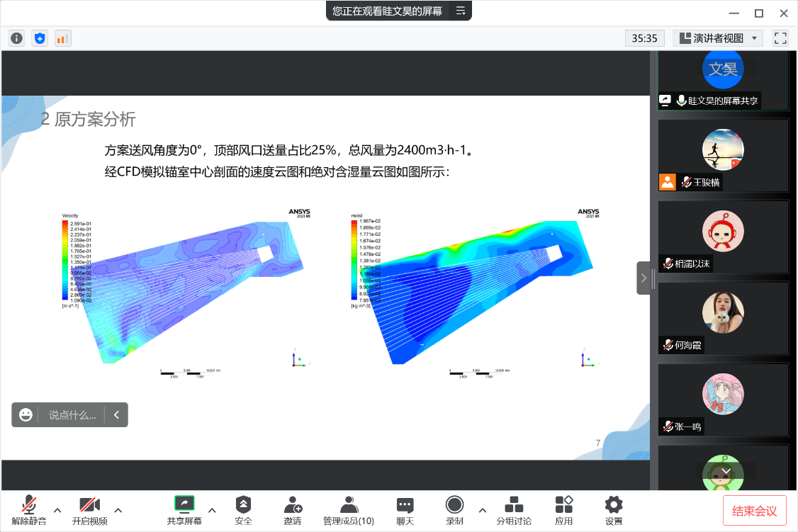Open 分组讨论 breakout rooms
The image size is (798, 532).
pyautogui.click(x=514, y=510)
